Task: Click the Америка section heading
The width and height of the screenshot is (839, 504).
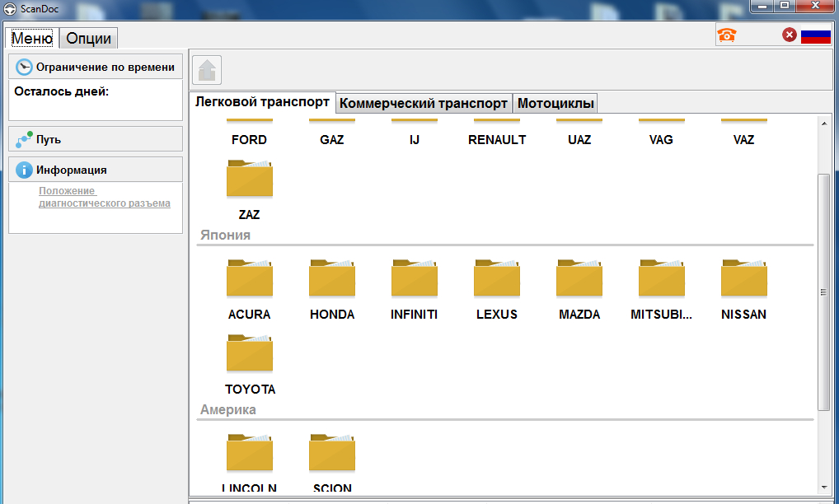Action: [x=228, y=410]
